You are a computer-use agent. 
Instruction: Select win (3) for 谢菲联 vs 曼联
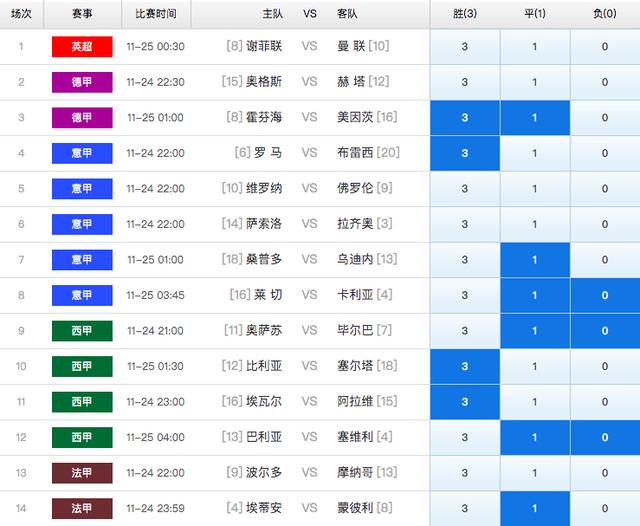tap(465, 47)
